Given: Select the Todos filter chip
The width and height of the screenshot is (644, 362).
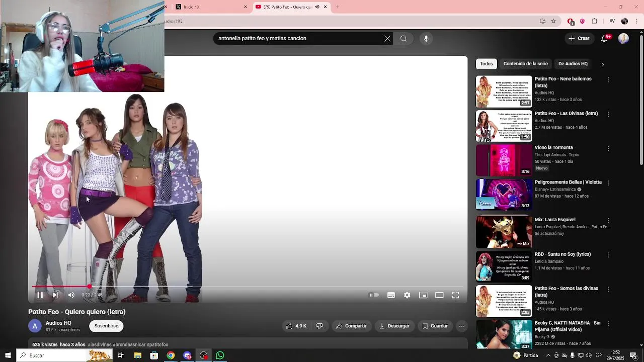Looking at the screenshot, I should click(x=487, y=64).
